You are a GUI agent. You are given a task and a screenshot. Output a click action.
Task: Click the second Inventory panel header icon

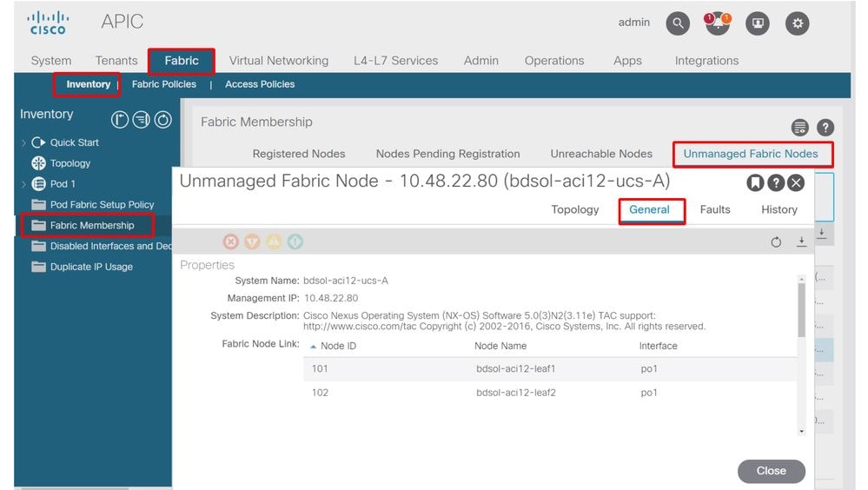(141, 120)
